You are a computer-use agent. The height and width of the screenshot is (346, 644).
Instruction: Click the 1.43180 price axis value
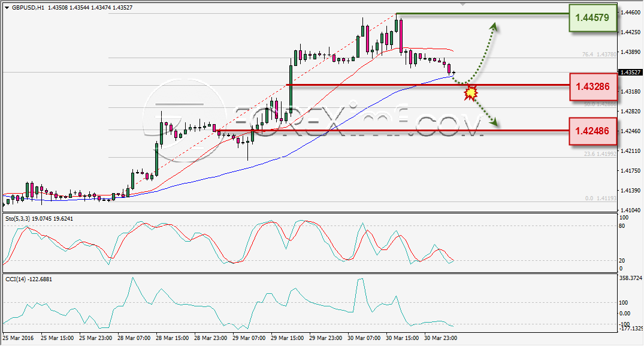(x=631, y=91)
